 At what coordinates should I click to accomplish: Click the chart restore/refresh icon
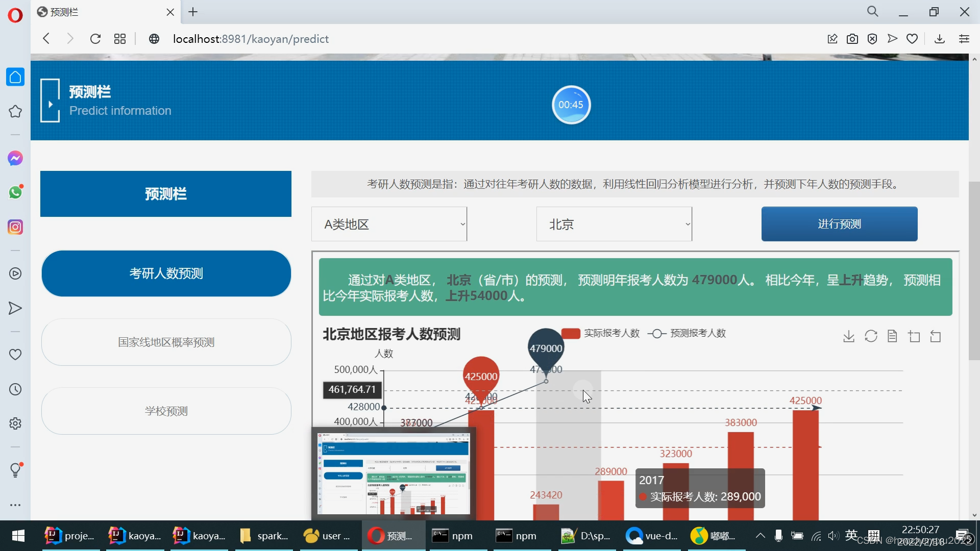(x=871, y=336)
